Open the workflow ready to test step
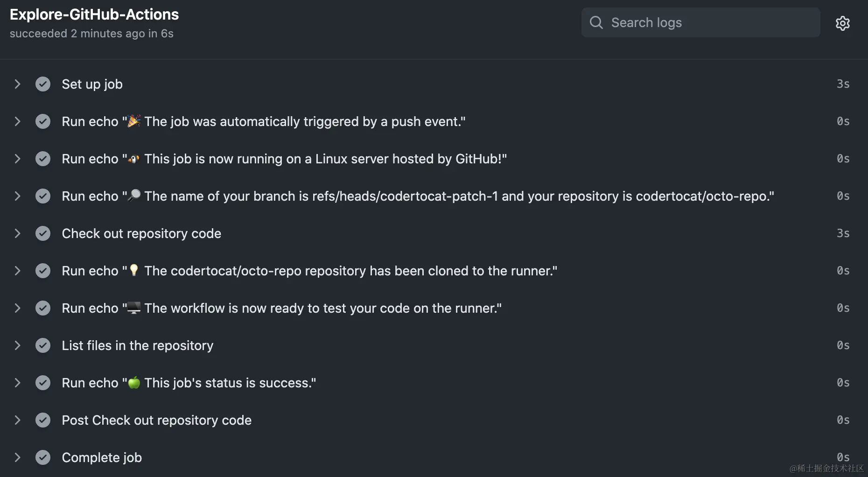868x477 pixels. click(x=281, y=308)
